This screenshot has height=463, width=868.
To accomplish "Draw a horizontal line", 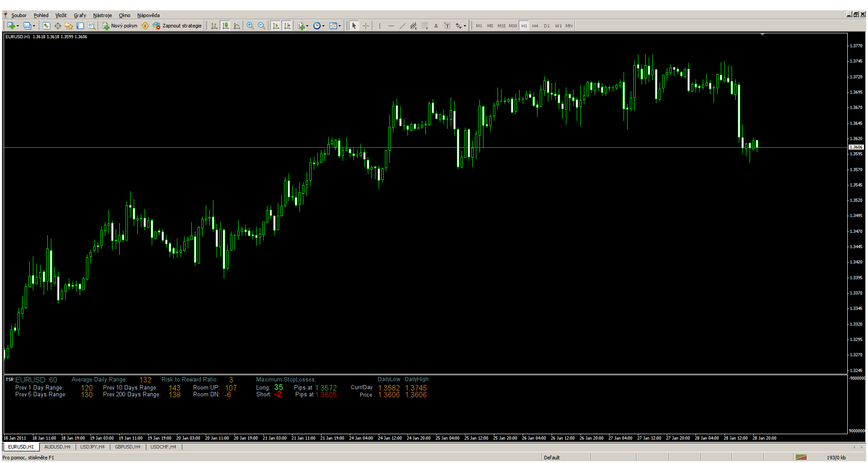I will pos(391,26).
